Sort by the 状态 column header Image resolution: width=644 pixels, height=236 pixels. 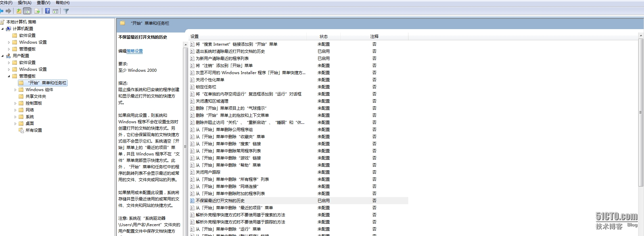click(x=324, y=37)
